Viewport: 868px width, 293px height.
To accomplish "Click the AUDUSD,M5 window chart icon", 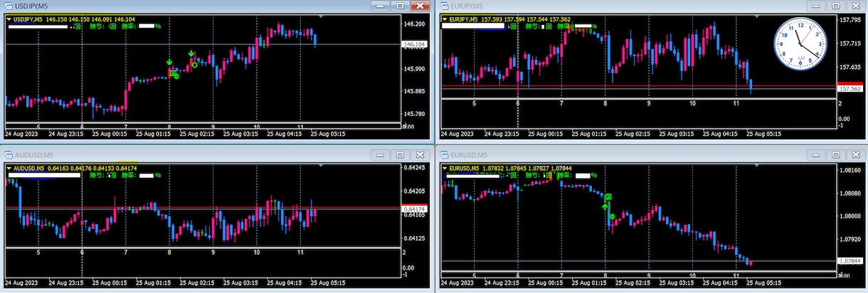I will 7,154.
